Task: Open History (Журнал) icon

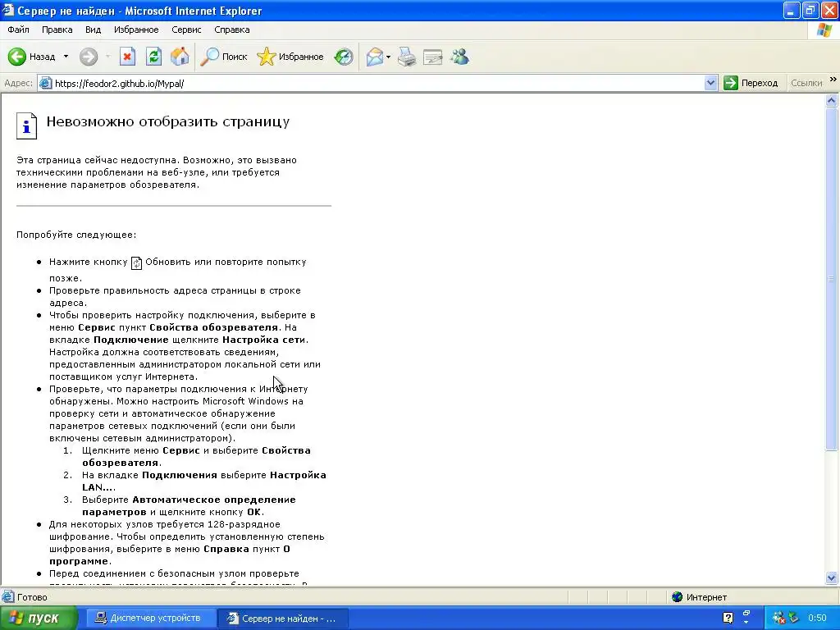Action: tap(344, 57)
